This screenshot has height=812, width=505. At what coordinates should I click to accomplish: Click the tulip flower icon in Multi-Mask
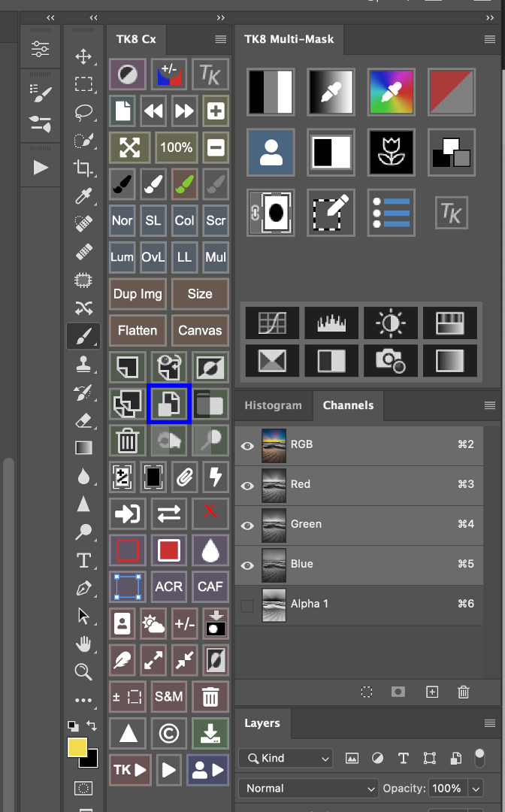(392, 152)
